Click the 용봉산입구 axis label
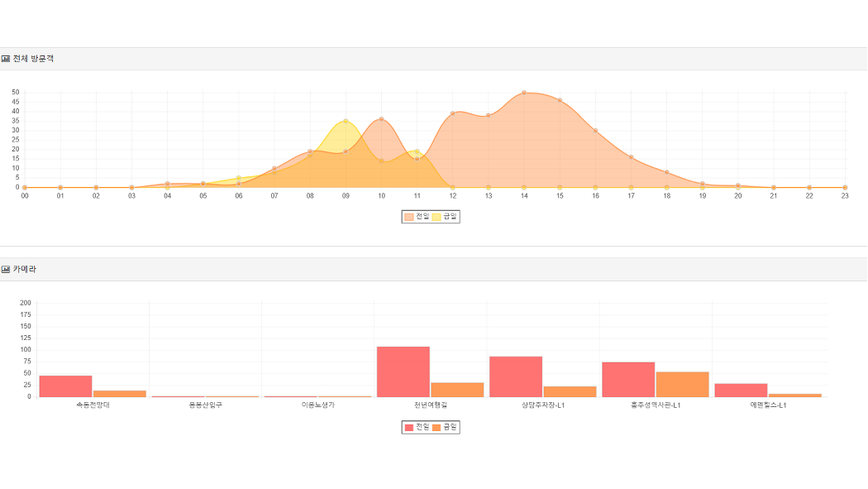The height and width of the screenshot is (489, 868). pyautogui.click(x=205, y=405)
